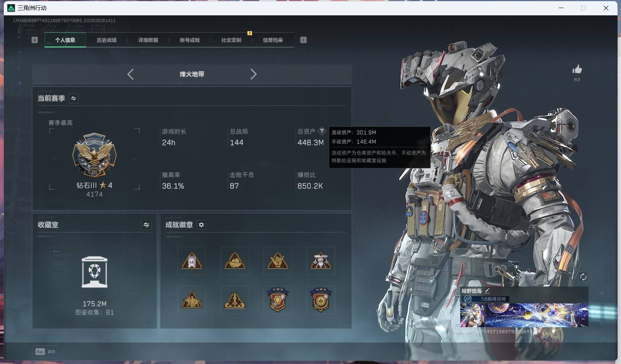
Task: Select the shield badge with diamond emblem
Action: click(278, 300)
